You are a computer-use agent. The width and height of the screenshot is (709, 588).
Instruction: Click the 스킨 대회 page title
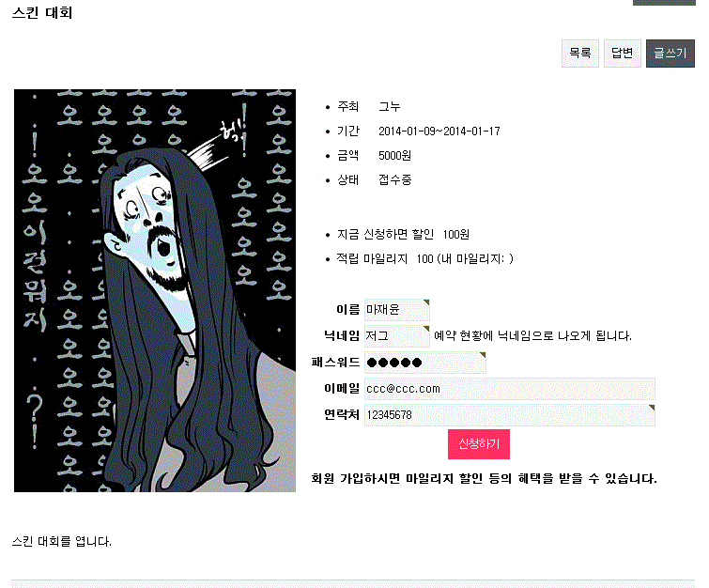(x=42, y=12)
